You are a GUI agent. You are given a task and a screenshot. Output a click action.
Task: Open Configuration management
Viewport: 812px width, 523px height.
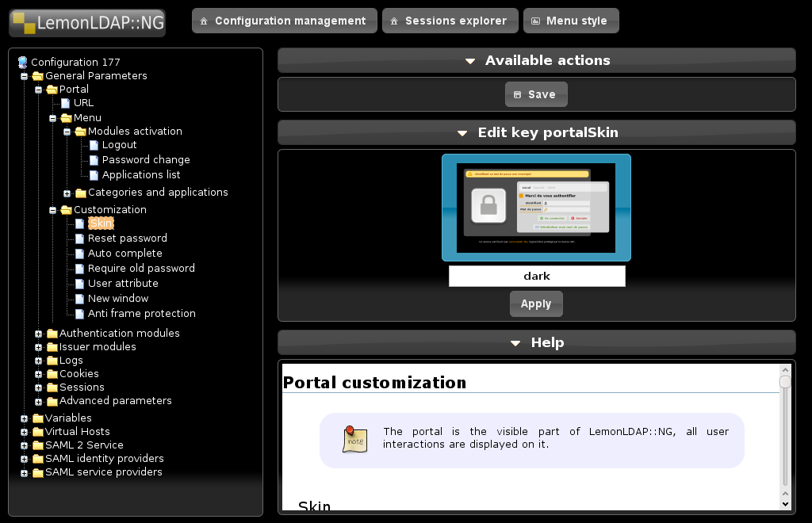(285, 21)
